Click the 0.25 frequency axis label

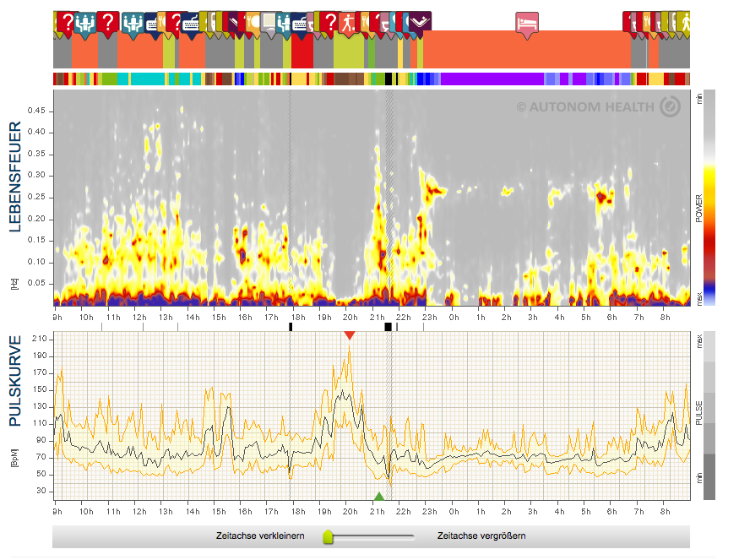coord(36,197)
